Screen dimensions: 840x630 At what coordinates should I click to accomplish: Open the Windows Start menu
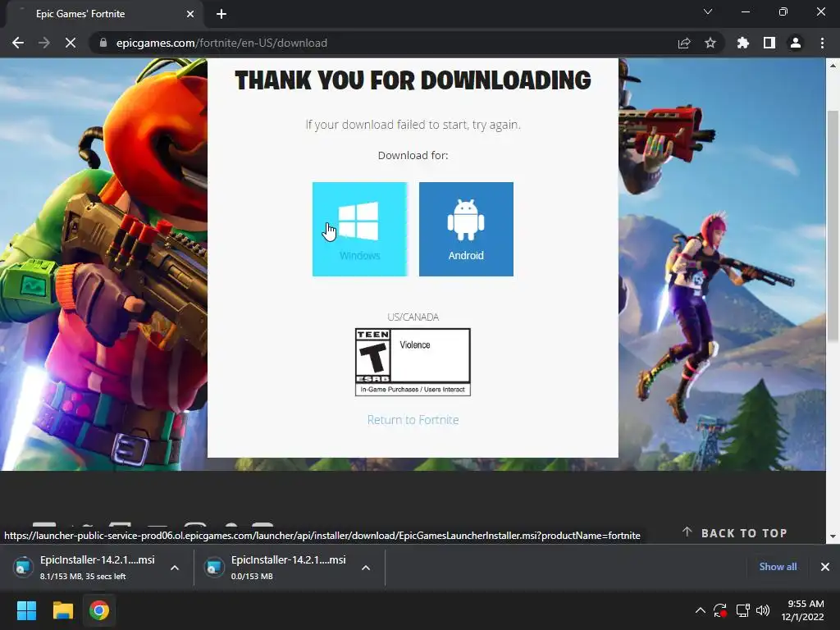(x=26, y=610)
